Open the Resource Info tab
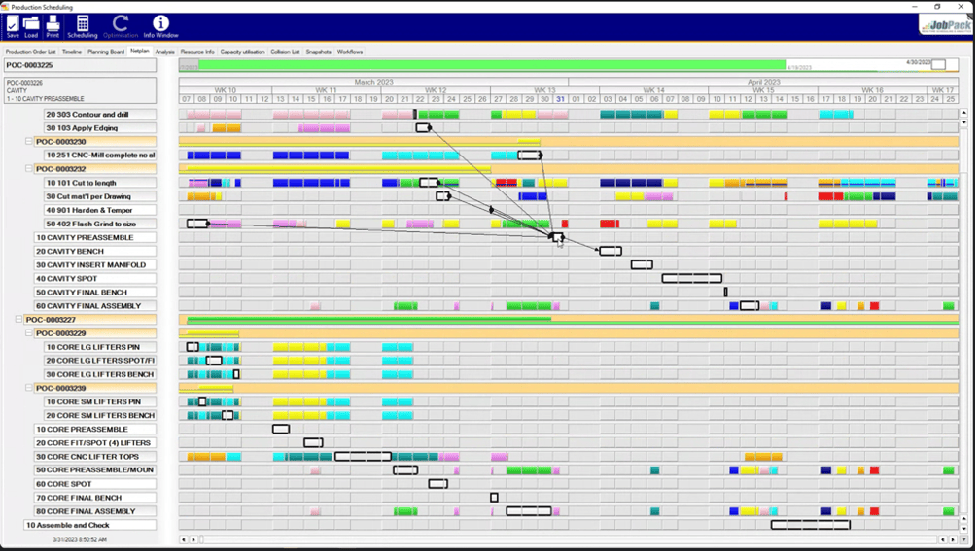The width and height of the screenshot is (980, 555). tap(197, 52)
